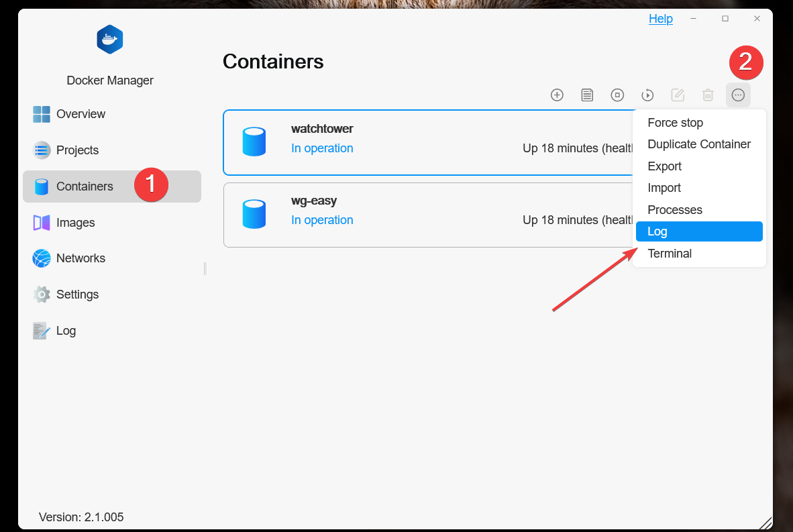Click the trash delete icon
793x532 pixels.
tap(708, 95)
